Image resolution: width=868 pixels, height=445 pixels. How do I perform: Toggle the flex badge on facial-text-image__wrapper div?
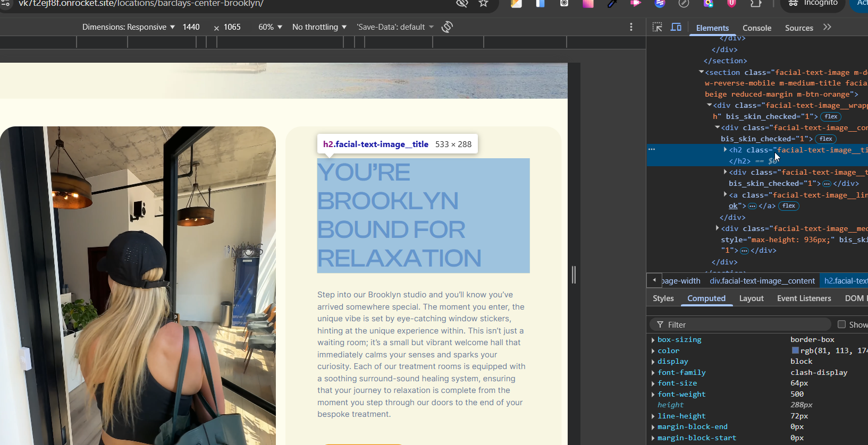[831, 117]
